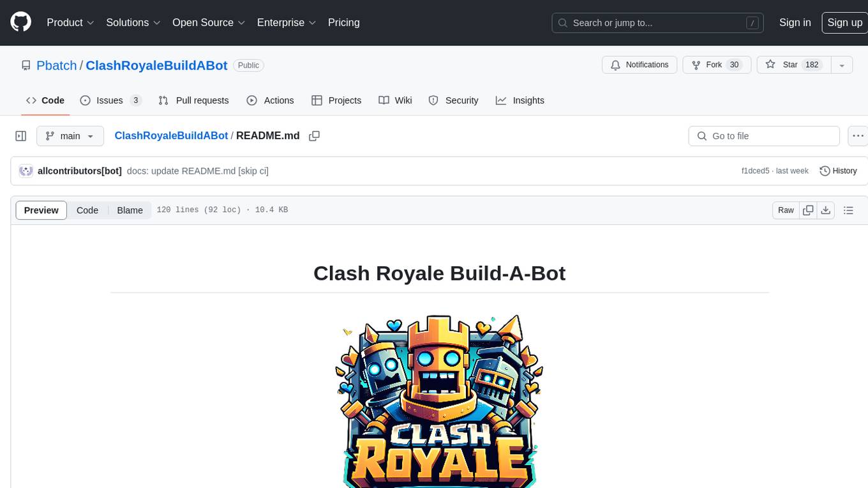Switch to the Issues tab
This screenshot has width=868, height=488.
pos(110,100)
